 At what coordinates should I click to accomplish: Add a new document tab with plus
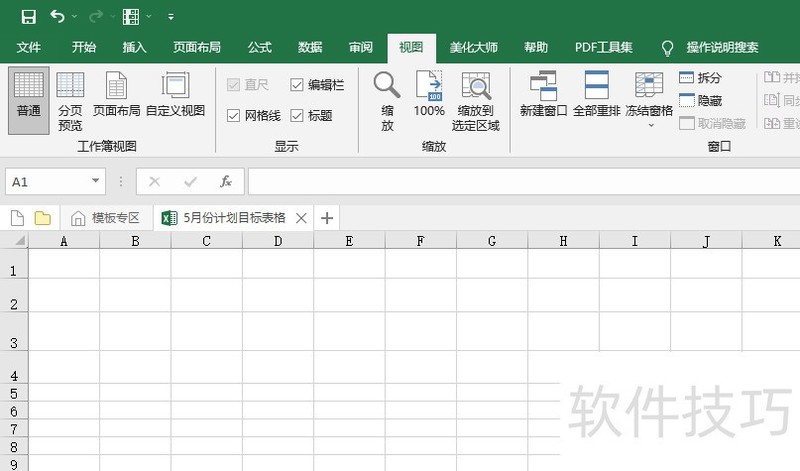(327, 218)
